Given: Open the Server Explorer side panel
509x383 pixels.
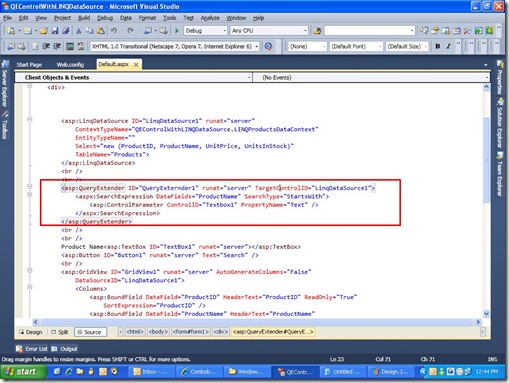Looking at the screenshot, I should coord(5,84).
